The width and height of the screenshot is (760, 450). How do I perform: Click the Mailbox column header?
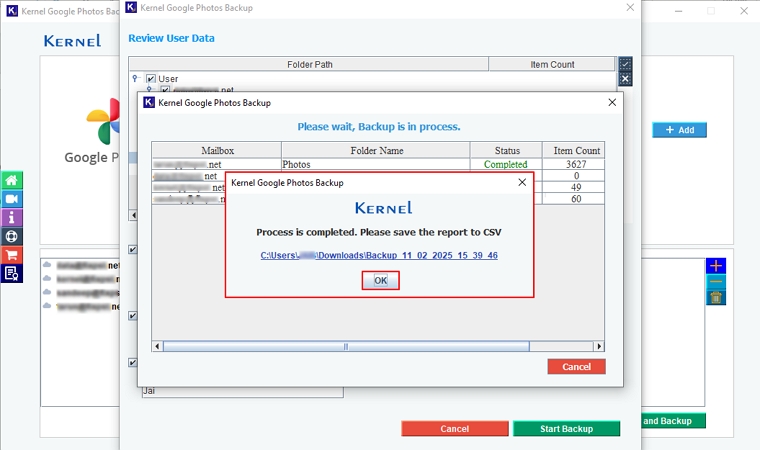[217, 150]
